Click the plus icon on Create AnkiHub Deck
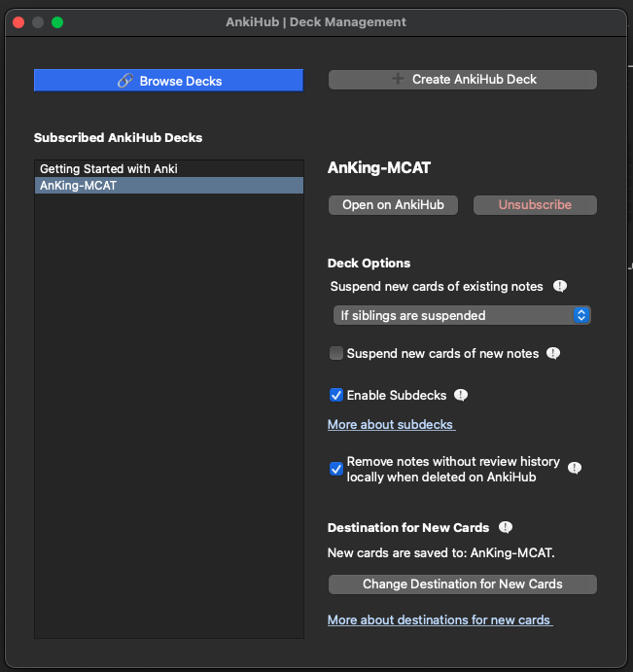Screen dimensions: 633x672 coord(398,79)
